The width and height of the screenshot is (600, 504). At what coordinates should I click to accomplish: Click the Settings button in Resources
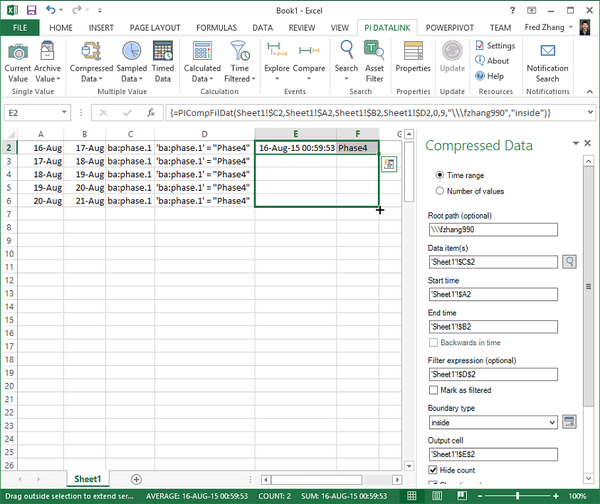coord(494,46)
